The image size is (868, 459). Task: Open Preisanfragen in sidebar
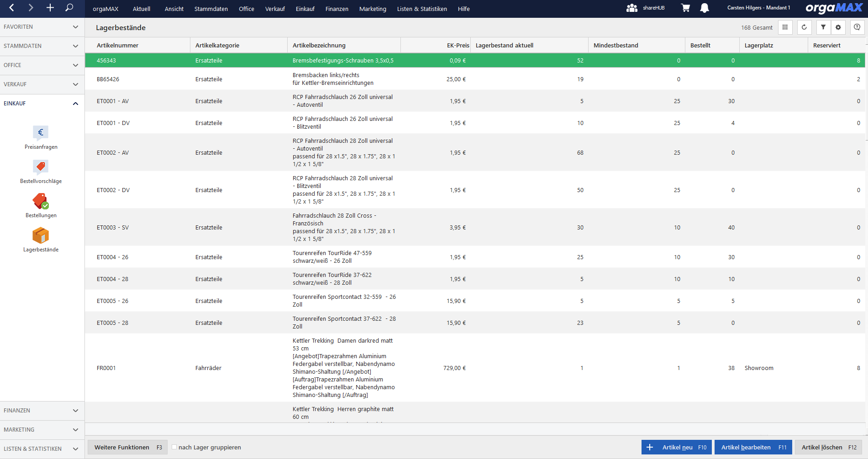[x=41, y=137]
